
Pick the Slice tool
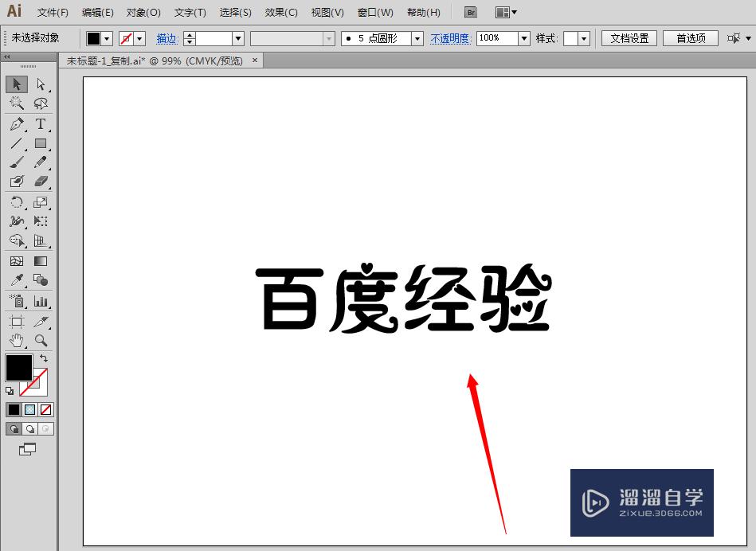click(41, 322)
